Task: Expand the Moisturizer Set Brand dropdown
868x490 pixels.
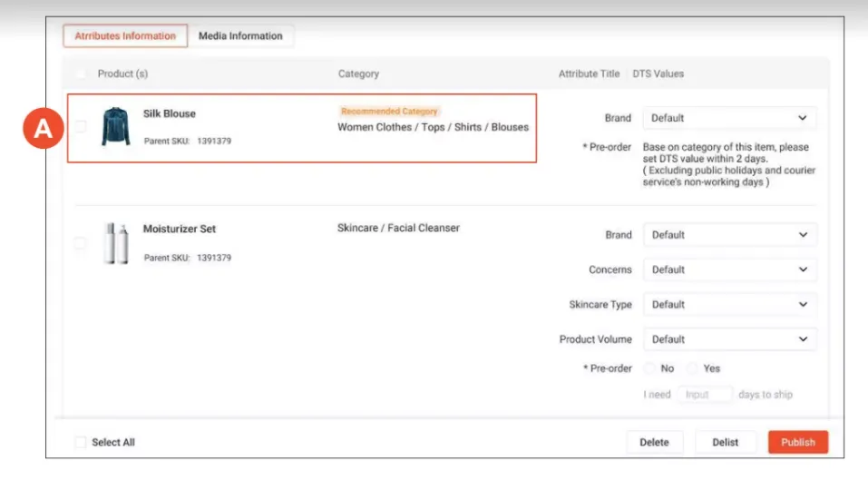Action: coord(729,235)
